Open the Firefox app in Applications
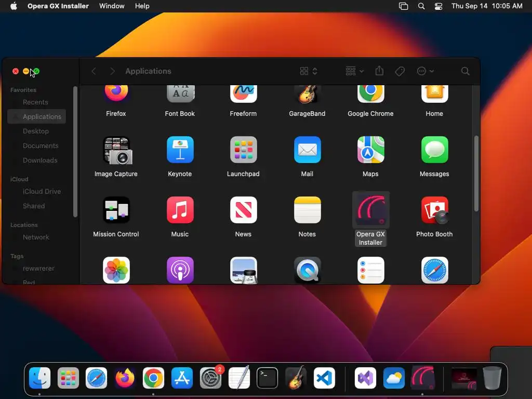Viewport: 532px width, 399px height. pos(116,94)
